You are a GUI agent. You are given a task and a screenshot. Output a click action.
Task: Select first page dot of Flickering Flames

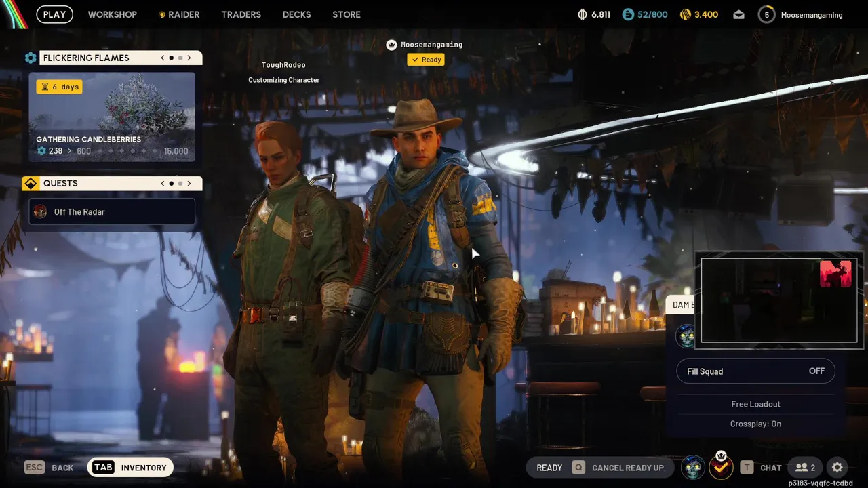171,58
